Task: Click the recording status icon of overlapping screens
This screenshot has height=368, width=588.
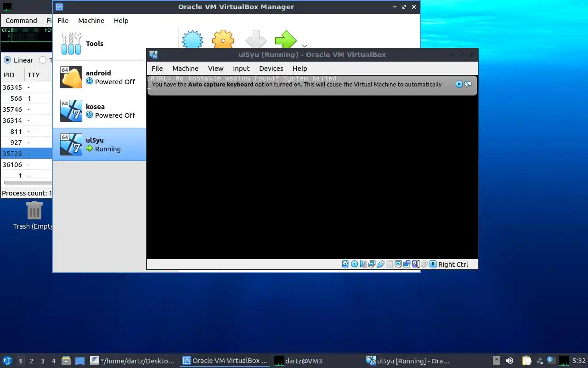Action: 407,264
